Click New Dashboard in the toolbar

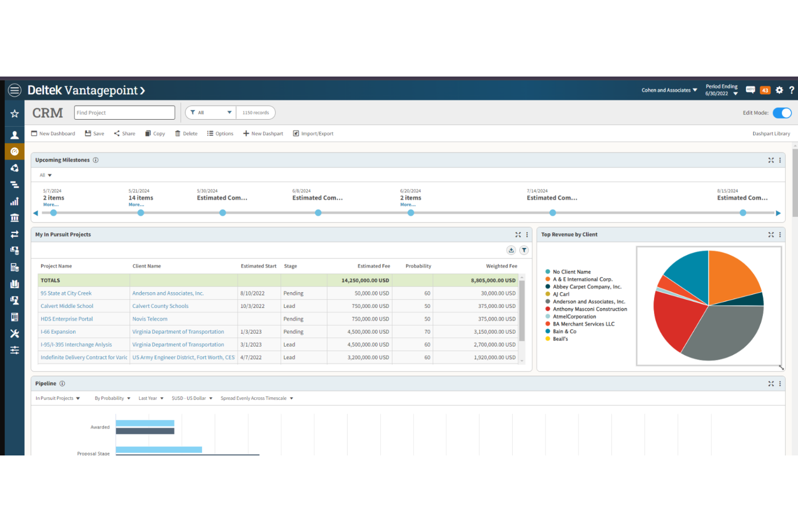[x=53, y=134]
